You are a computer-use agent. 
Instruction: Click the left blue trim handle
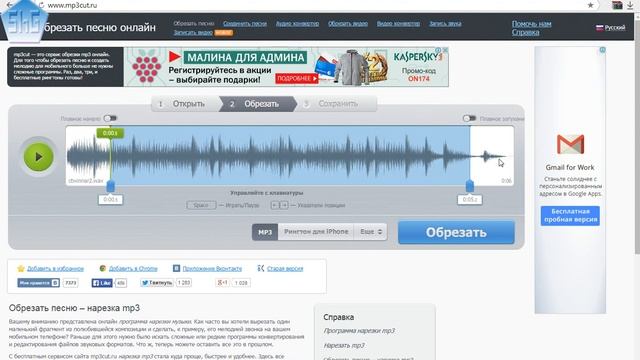coord(110,187)
